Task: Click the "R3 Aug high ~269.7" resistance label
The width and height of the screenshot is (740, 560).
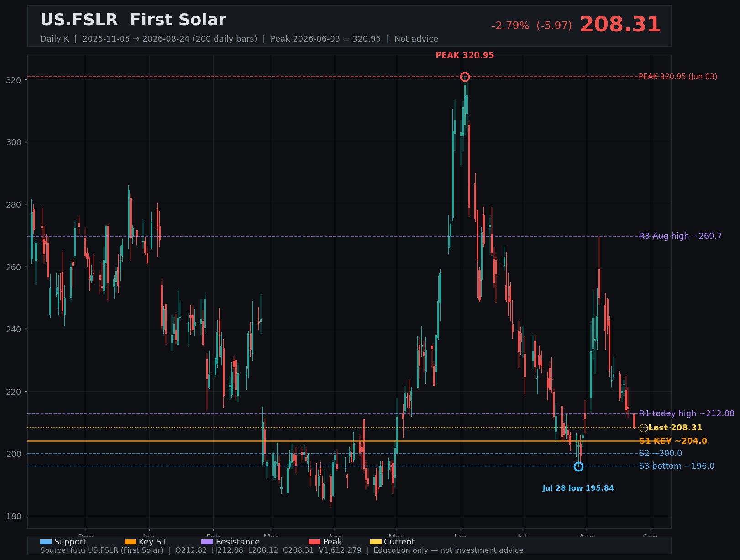Action: (x=681, y=236)
